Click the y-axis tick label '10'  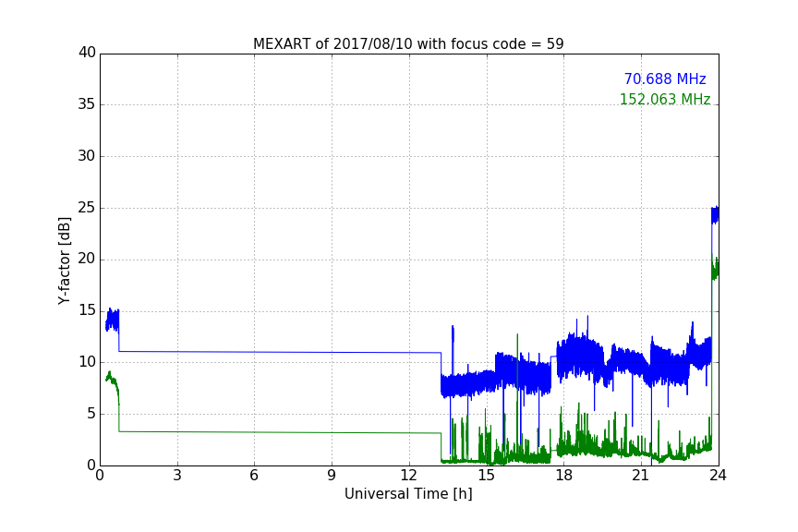(x=87, y=362)
